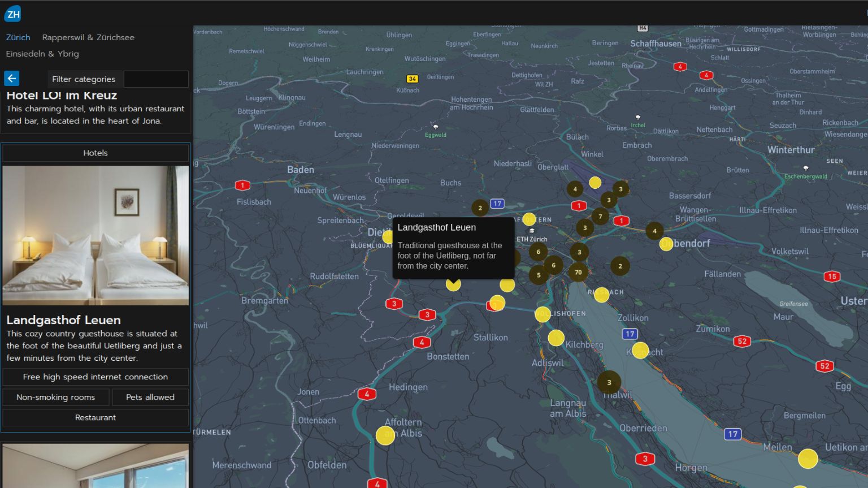Expand the cluster marker showing 70
This screenshot has height=488, width=868.
click(x=578, y=272)
